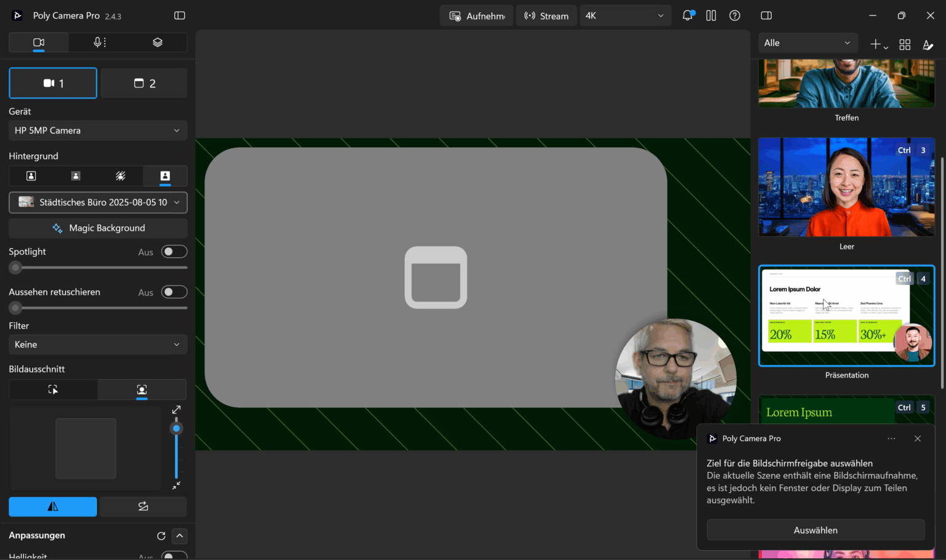Viewport: 946px width, 560px height.
Task: Enable the Spotlight toggle
Action: point(174,252)
